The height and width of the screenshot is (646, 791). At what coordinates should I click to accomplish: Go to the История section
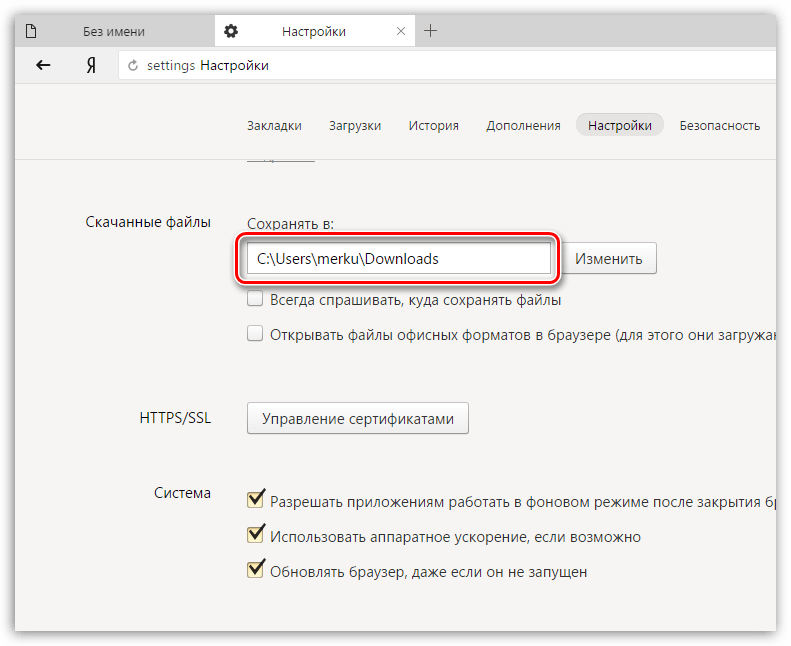[x=434, y=126]
